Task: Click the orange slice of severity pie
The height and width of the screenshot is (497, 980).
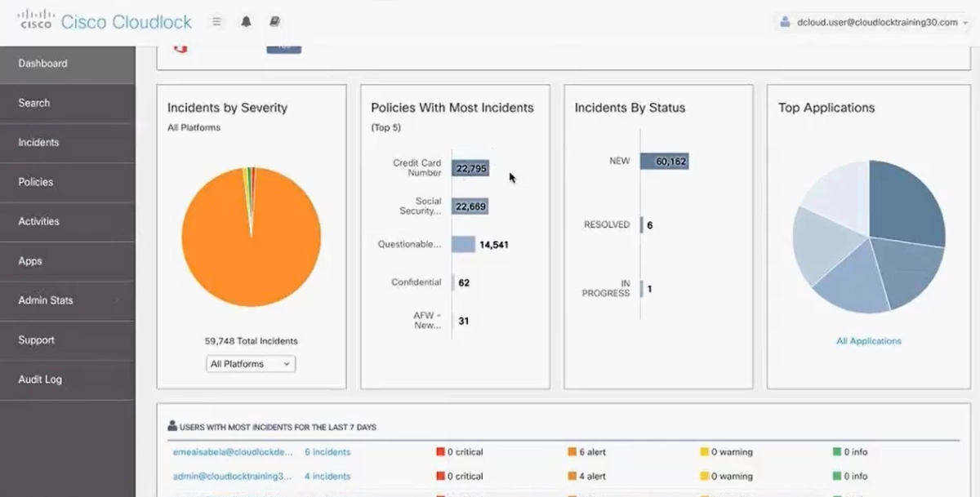Action: point(245,245)
